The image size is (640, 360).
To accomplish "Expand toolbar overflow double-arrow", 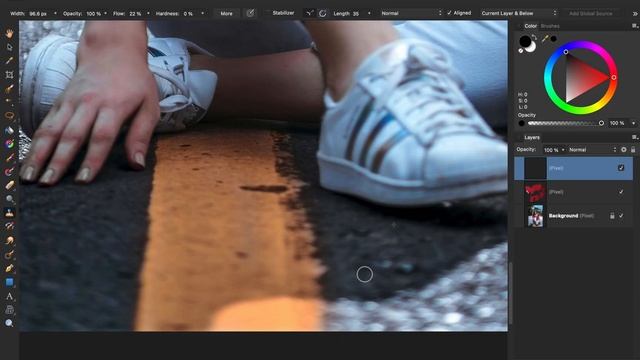I will tap(635, 13).
